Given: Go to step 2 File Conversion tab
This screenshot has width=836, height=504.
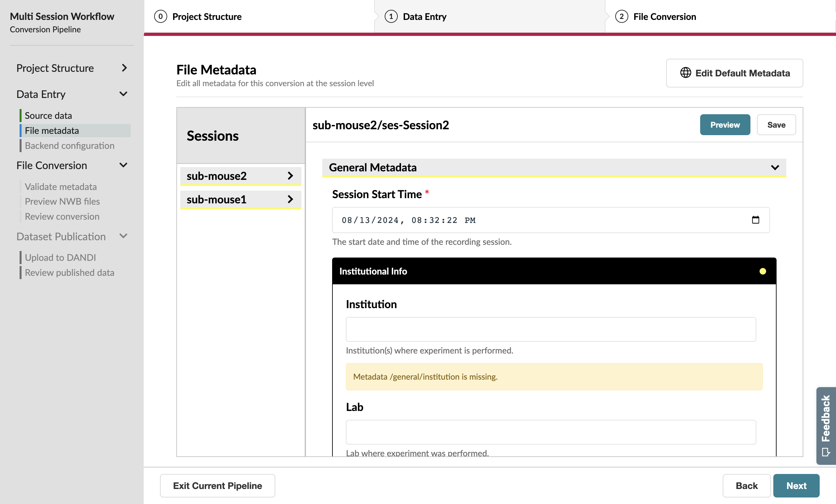Looking at the screenshot, I should 720,16.
